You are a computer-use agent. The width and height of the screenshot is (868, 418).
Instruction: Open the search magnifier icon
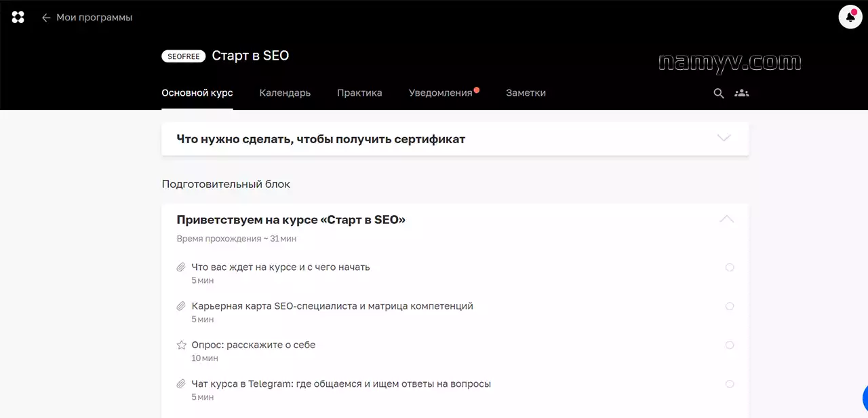(x=719, y=94)
